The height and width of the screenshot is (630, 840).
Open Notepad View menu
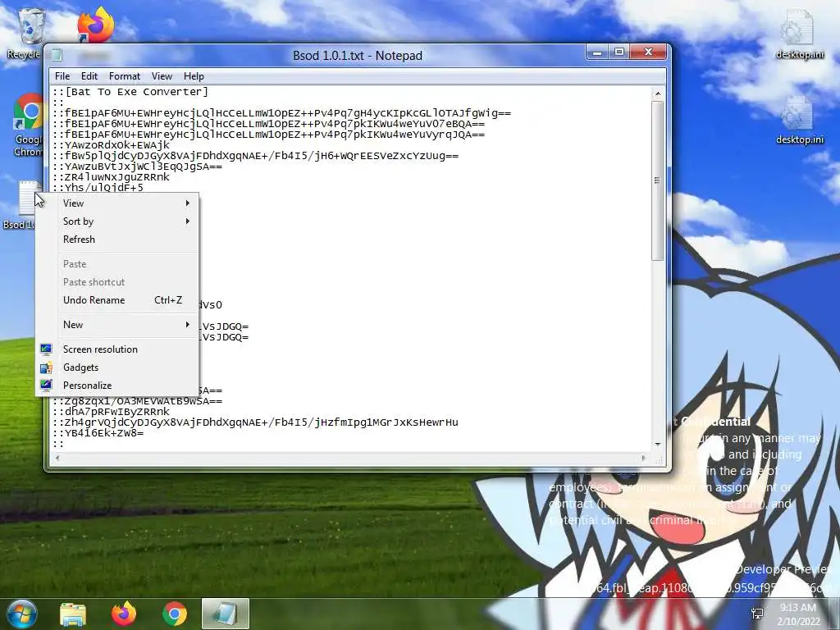pyautogui.click(x=162, y=76)
